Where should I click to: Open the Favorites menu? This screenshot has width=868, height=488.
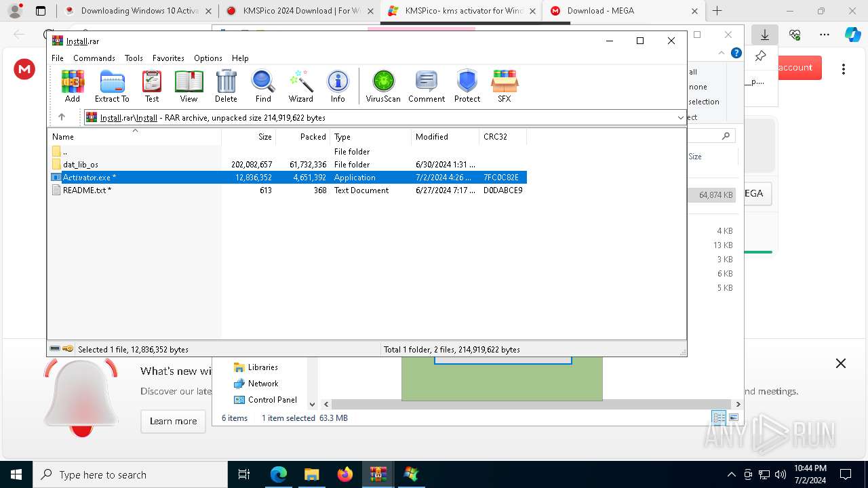pos(168,58)
